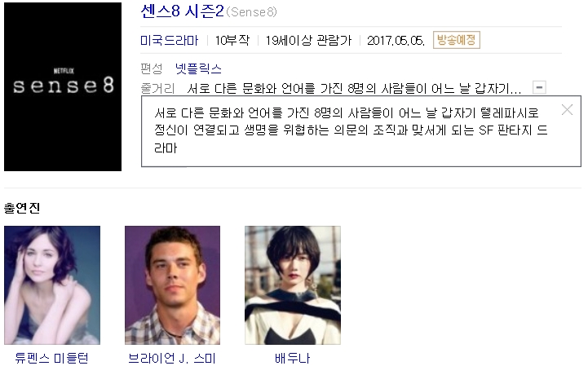Open the 튜펜스 미들턴 name link

point(51,358)
